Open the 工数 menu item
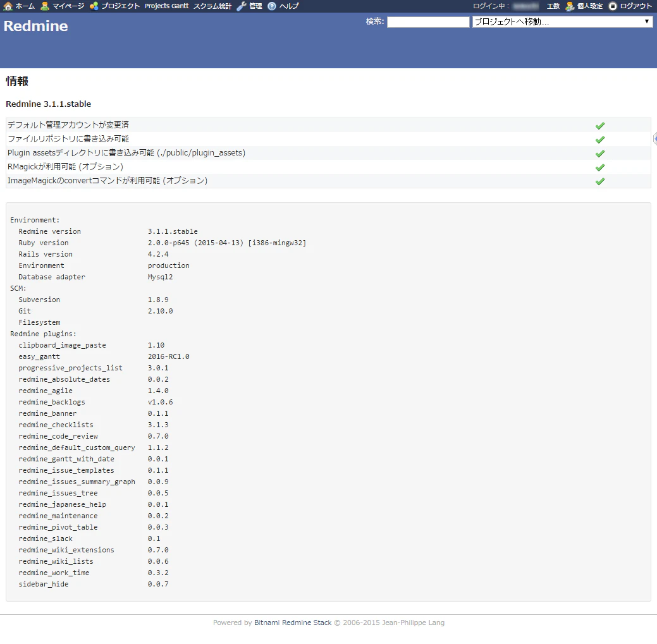This screenshot has width=657, height=644. 553,6
